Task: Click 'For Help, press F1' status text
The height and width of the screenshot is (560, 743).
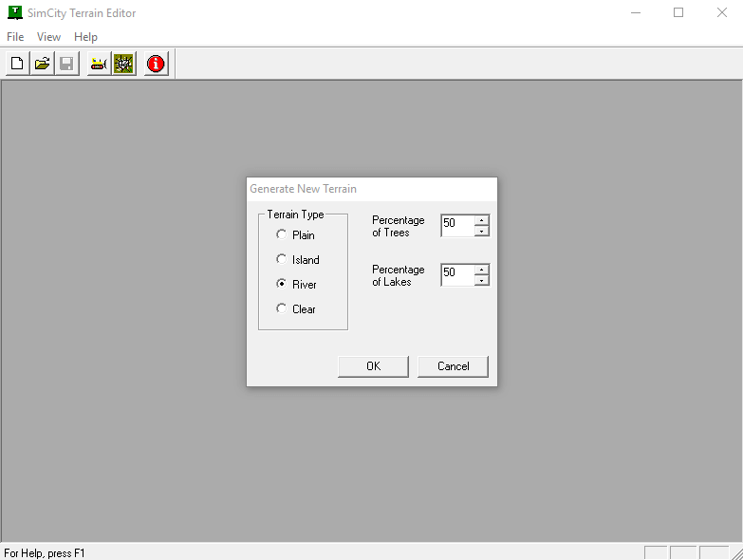Action: 44,553
